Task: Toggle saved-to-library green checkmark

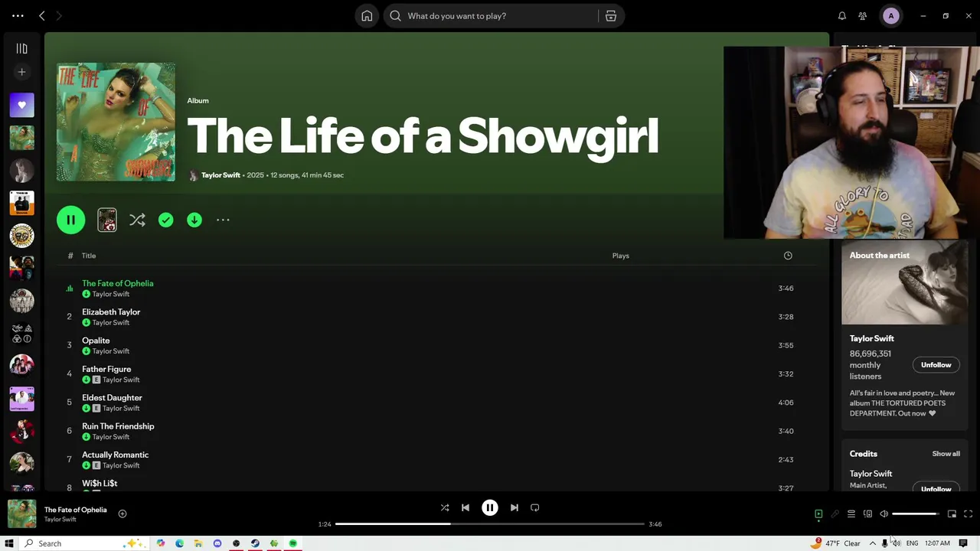Action: (165, 220)
